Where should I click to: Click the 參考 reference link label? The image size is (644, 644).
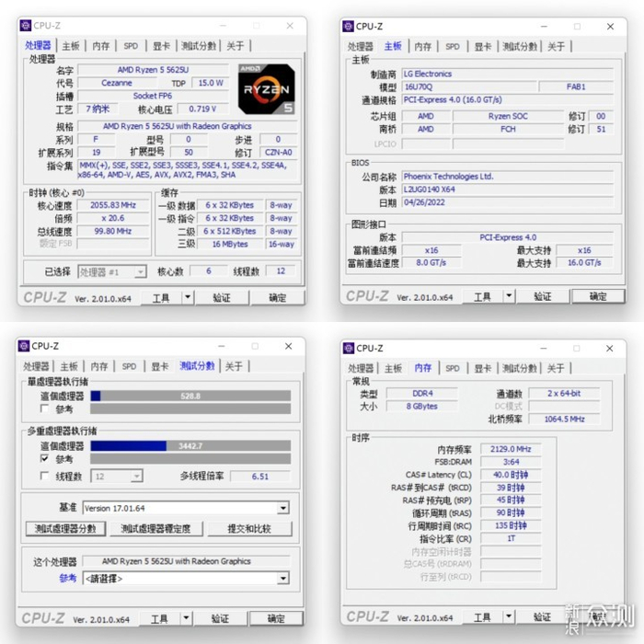click(x=68, y=579)
